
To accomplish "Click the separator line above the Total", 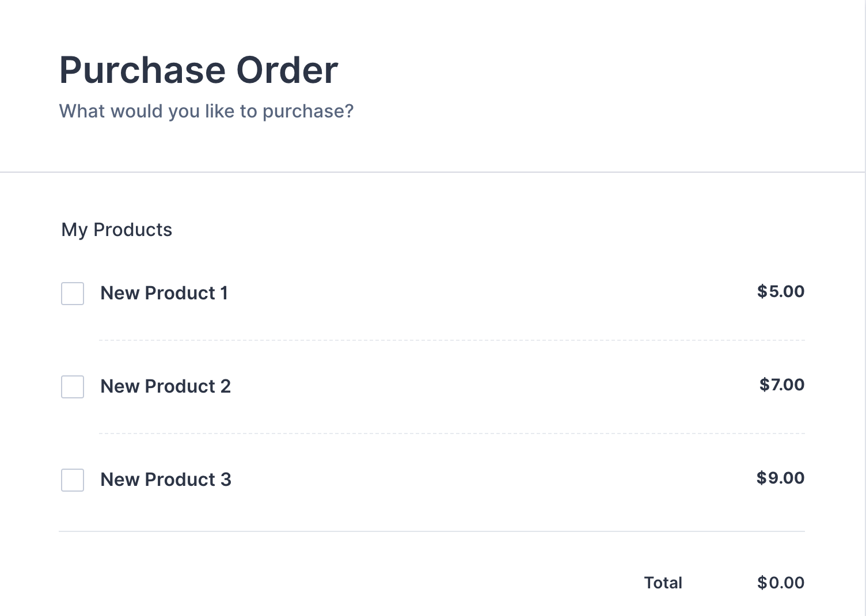I will coord(432,531).
